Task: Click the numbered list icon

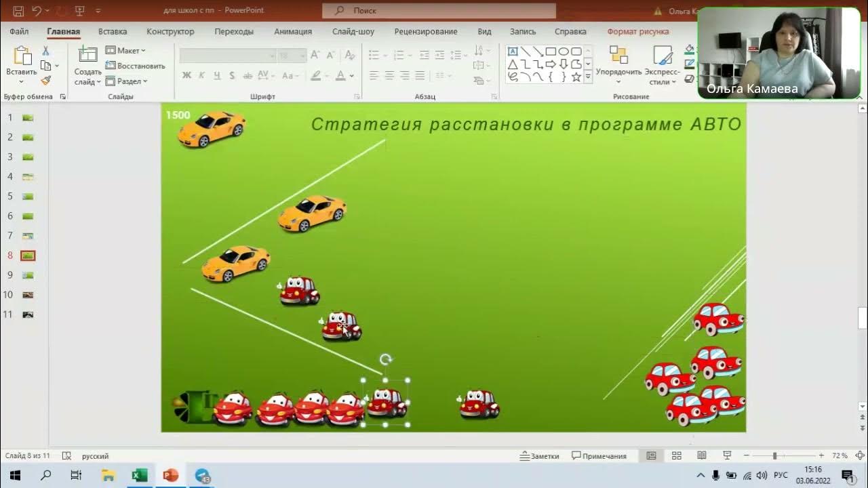Action: (399, 56)
